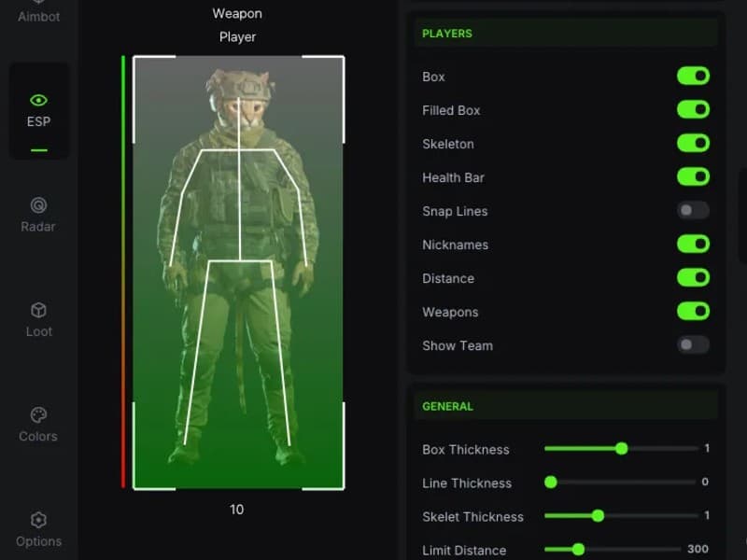Open the ESP eye icon tab

(x=38, y=101)
